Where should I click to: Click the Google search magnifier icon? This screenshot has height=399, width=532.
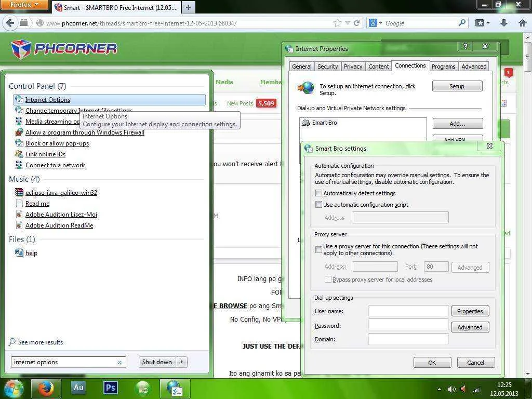tap(462, 23)
